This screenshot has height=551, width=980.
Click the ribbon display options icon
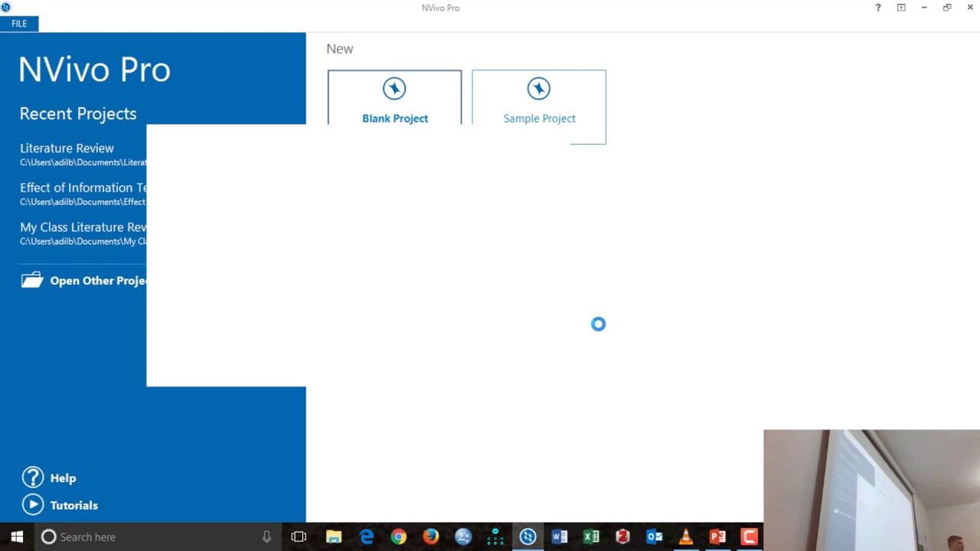[901, 8]
